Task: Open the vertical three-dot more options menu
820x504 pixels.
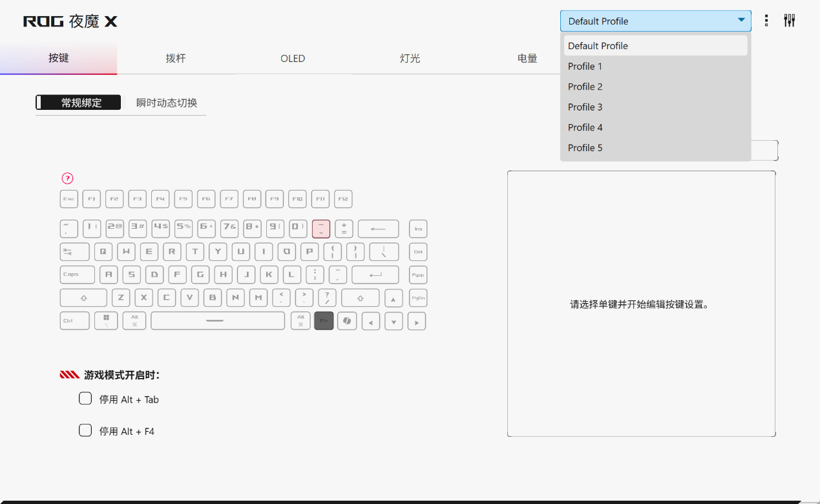Action: coord(766,21)
